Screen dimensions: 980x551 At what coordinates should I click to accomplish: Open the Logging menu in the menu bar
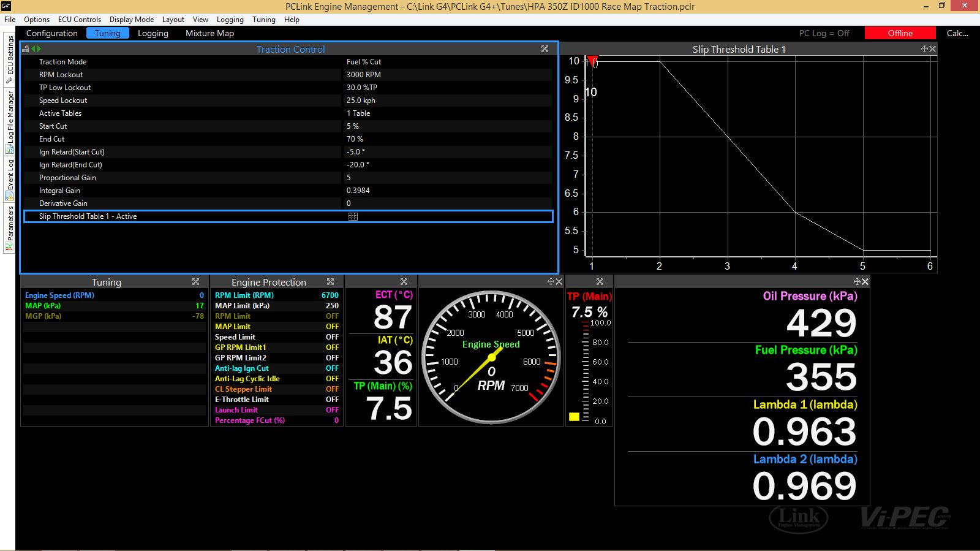click(230, 20)
